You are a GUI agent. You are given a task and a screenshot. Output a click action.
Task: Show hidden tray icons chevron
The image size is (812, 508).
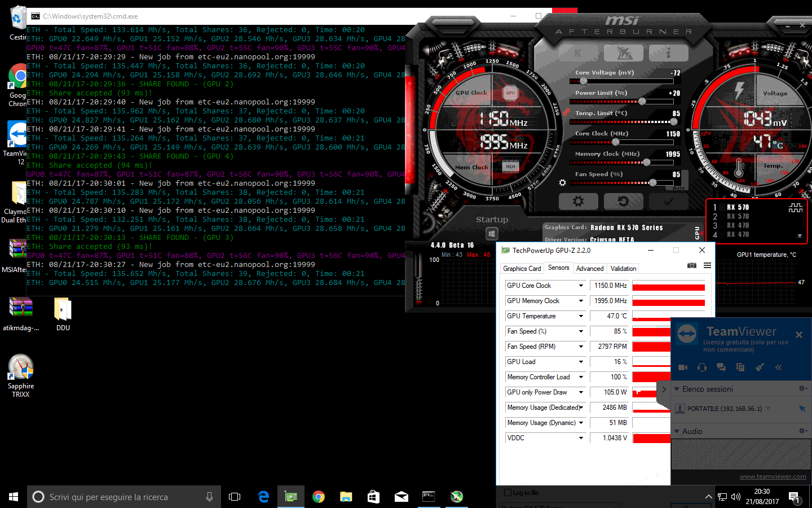708,497
